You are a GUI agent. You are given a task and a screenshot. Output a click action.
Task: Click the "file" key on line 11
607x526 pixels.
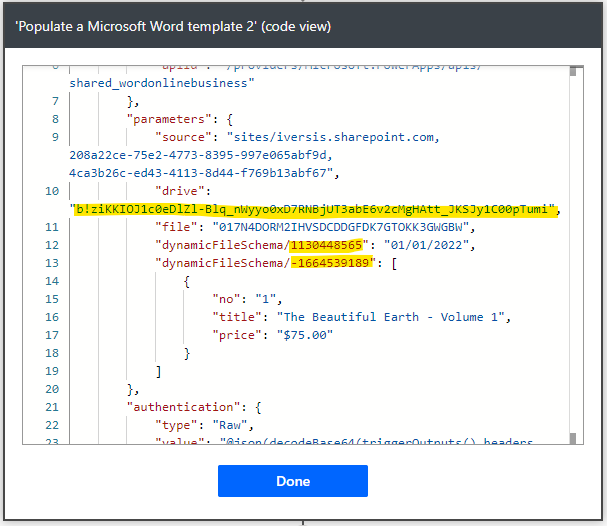(x=176, y=227)
